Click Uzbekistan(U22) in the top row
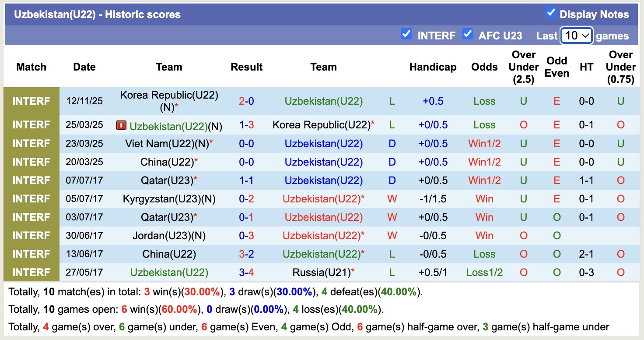This screenshot has width=644, height=340. [323, 101]
